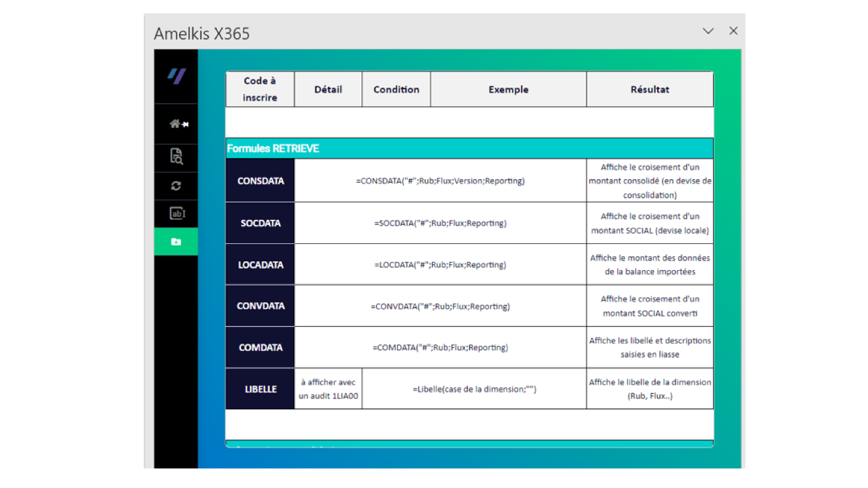Click the Amelkis logo icon in sidebar
The image size is (868, 488).
[176, 76]
